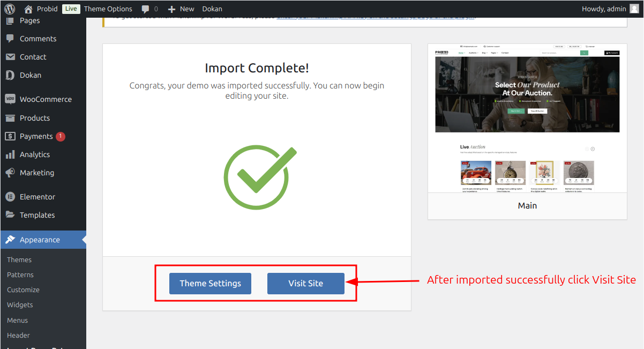Go to Patterns under Appearance
Image resolution: width=644 pixels, height=349 pixels.
point(20,274)
